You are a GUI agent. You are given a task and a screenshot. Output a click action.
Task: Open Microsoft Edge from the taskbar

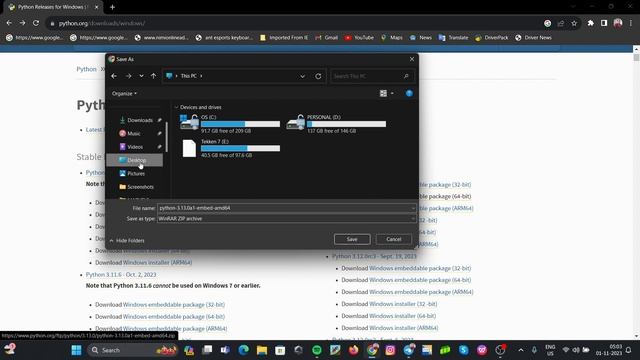click(244, 350)
